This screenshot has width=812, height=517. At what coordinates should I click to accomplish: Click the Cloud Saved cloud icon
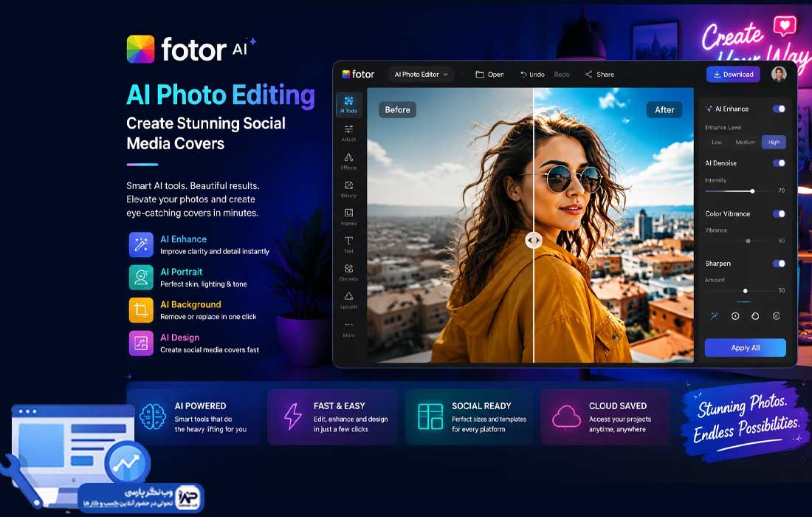(566, 417)
